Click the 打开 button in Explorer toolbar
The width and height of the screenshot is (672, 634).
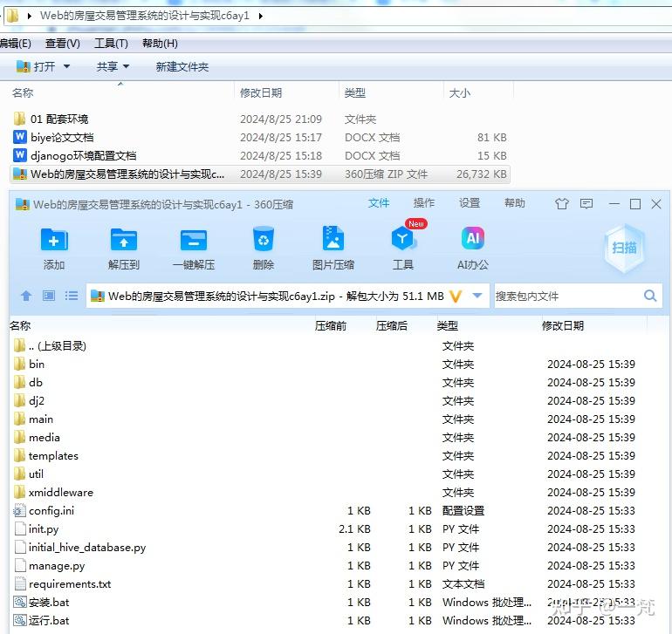pyautogui.click(x=36, y=66)
